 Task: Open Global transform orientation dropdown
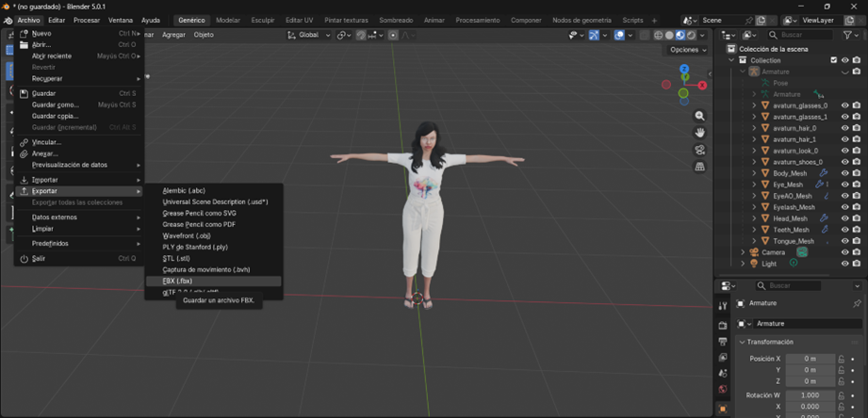tap(309, 35)
